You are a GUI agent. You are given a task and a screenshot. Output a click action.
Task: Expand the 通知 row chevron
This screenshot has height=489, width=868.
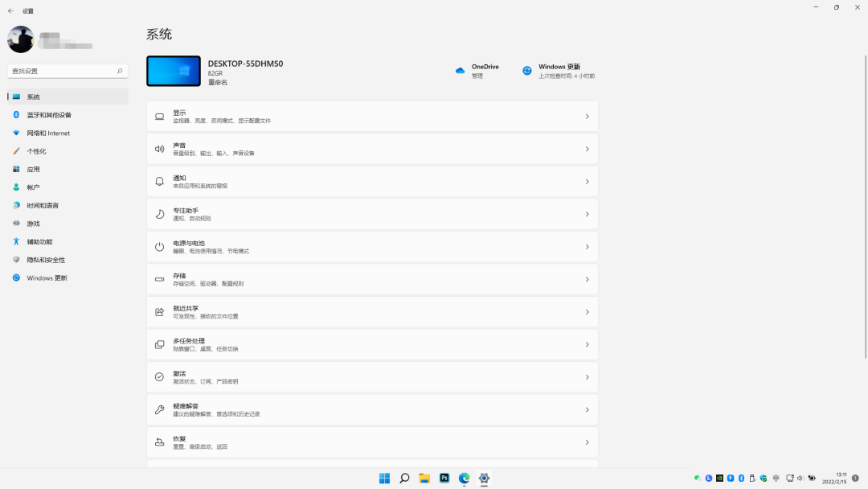(x=587, y=182)
